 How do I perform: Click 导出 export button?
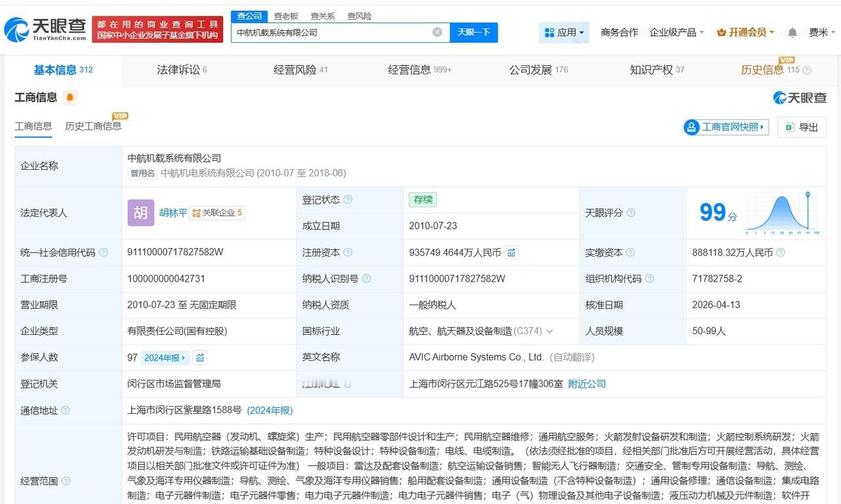[802, 127]
